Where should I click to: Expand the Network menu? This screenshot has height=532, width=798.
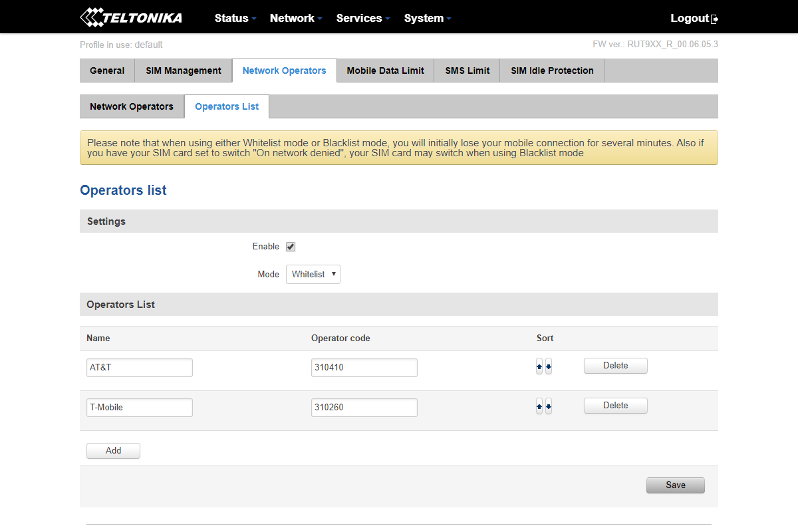click(x=296, y=18)
